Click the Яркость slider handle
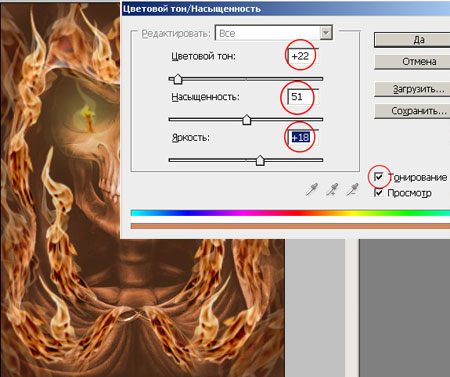This screenshot has width=450, height=377. [260, 160]
